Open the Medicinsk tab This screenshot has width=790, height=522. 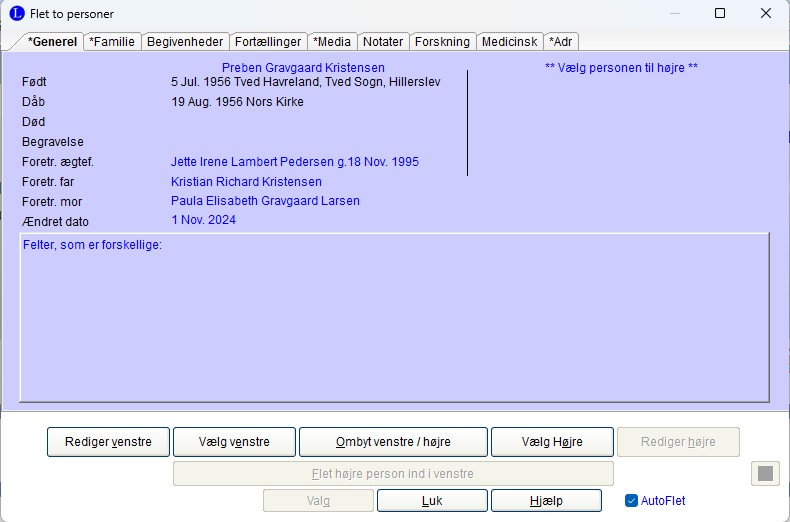[509, 42]
